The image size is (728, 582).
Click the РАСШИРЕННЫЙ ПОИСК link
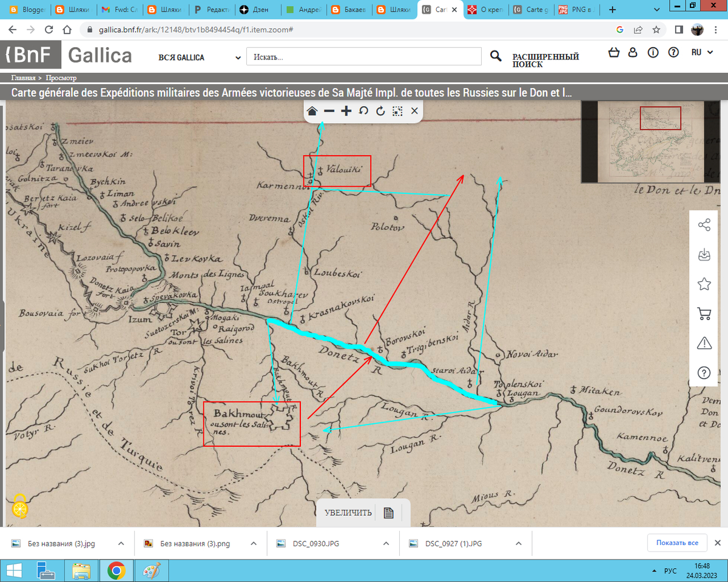click(x=545, y=60)
